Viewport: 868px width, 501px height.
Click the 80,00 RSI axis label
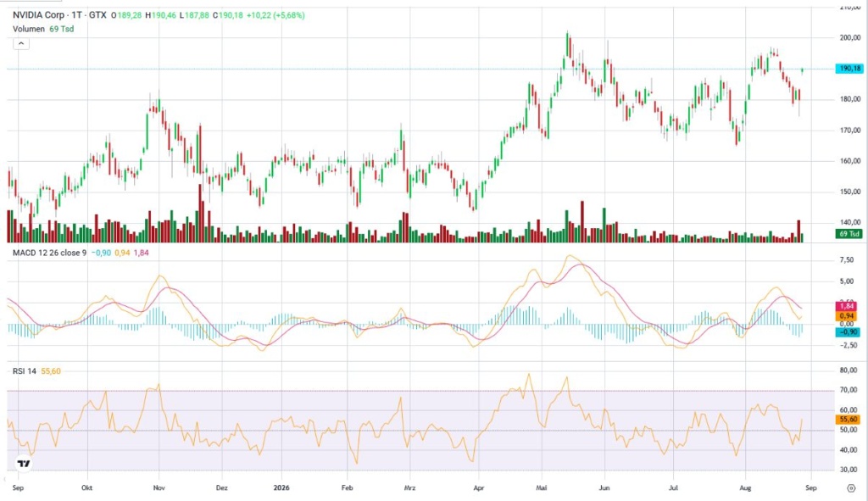pos(849,370)
